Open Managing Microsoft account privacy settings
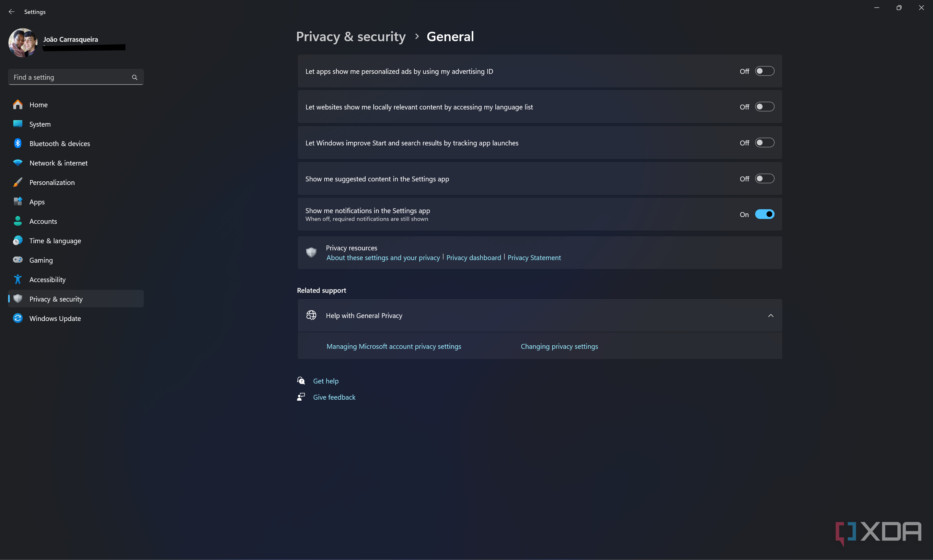Viewport: 933px width, 560px height. tap(394, 346)
